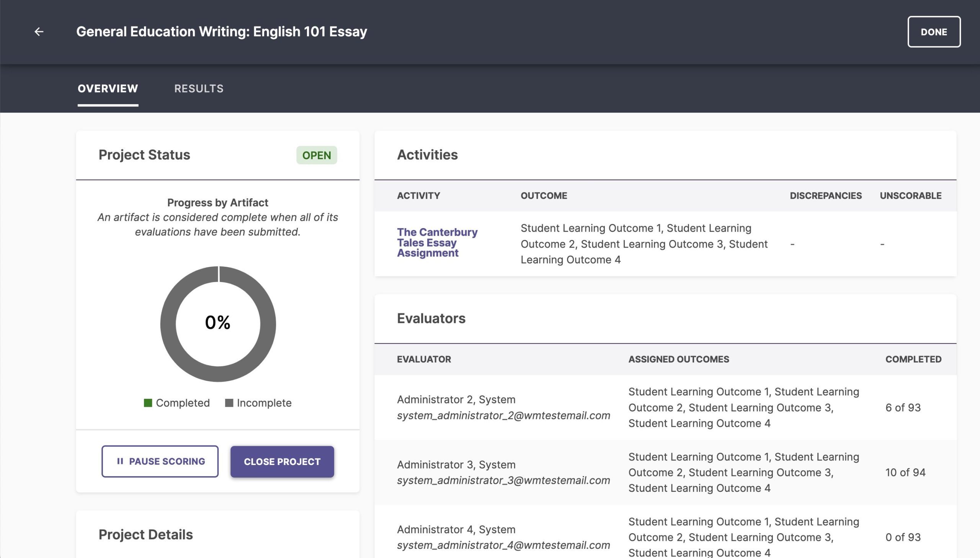Click the DONE button icon

coord(934,31)
